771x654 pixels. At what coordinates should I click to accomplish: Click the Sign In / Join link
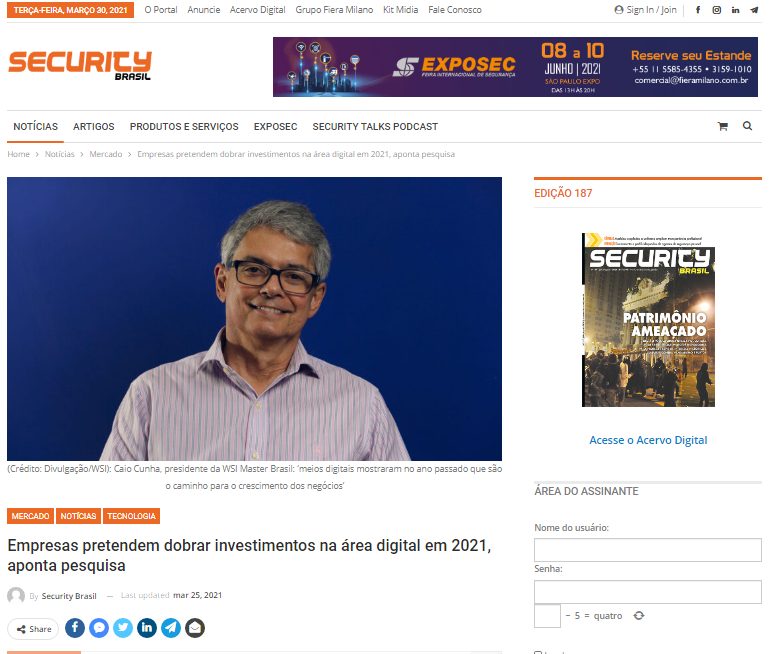tap(646, 10)
